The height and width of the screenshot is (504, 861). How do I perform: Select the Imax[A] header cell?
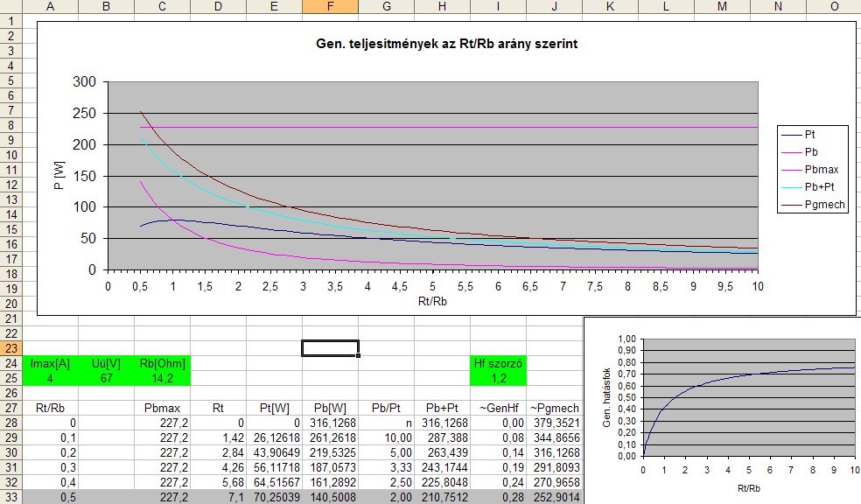[x=51, y=363]
